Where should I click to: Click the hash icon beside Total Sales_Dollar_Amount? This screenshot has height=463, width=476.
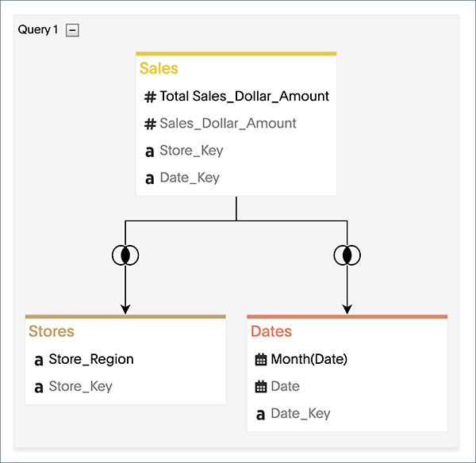pos(150,97)
